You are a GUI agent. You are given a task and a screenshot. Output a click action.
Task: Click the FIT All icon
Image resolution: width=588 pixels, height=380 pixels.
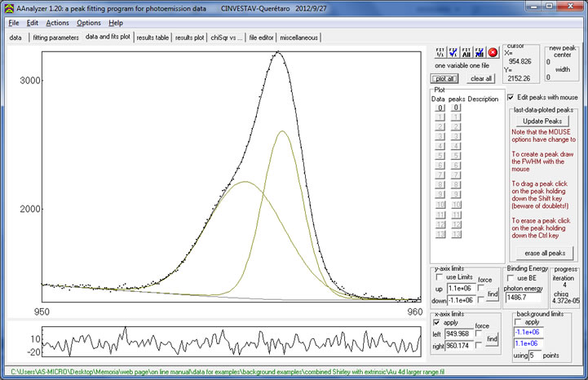click(x=467, y=51)
